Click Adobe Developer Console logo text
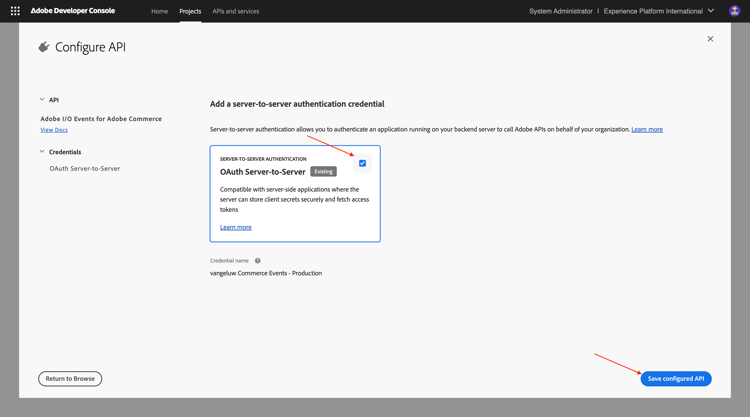The image size is (750, 417). (x=73, y=11)
